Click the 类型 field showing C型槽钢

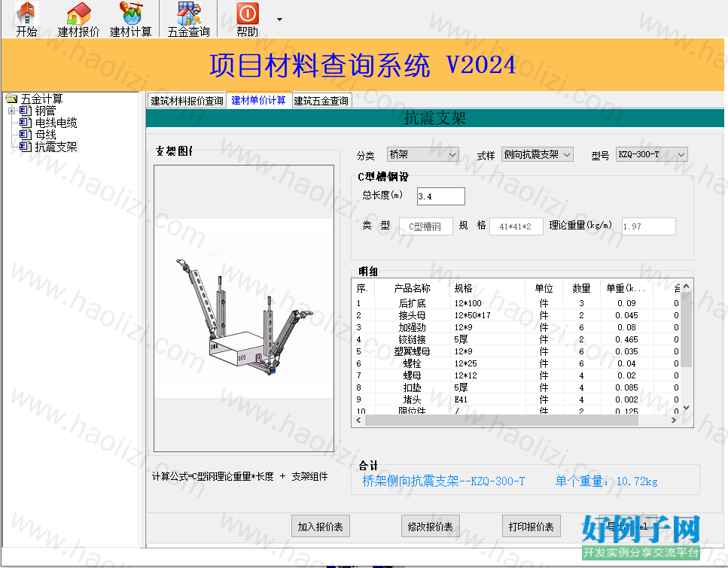coord(426,226)
